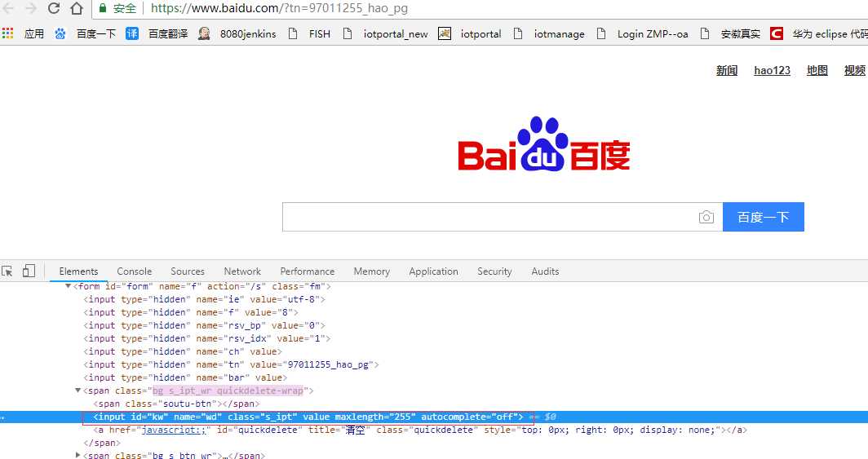Switch to Application tab
868x459 pixels.
(433, 271)
